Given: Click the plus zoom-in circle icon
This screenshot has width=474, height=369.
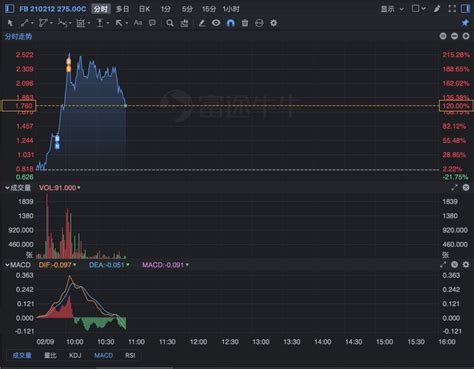Looking at the screenshot, I should 466,36.
